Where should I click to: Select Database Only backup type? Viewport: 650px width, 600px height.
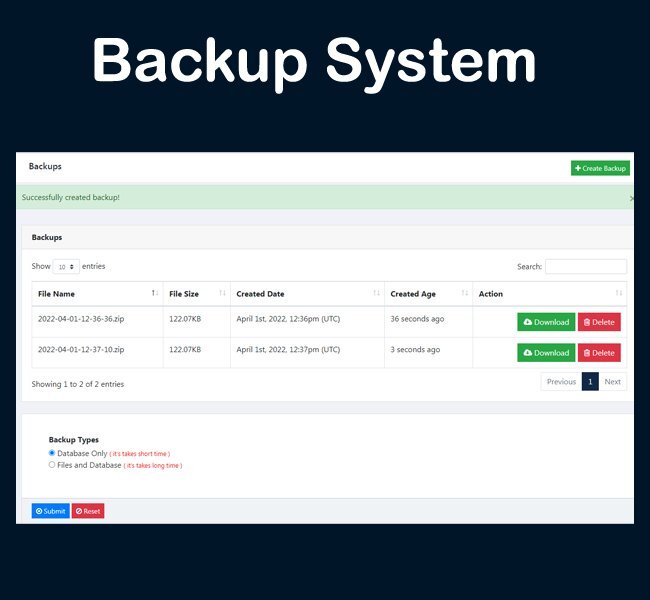tap(52, 453)
